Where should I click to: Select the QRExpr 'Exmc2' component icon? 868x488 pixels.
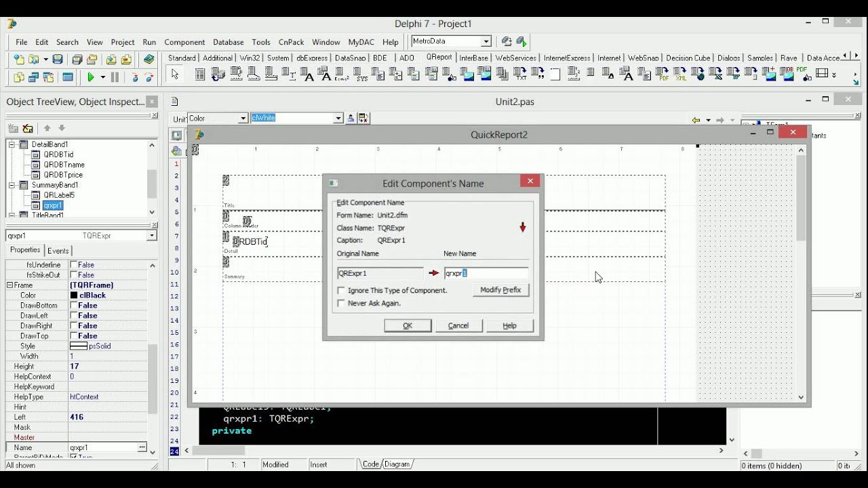(342, 75)
